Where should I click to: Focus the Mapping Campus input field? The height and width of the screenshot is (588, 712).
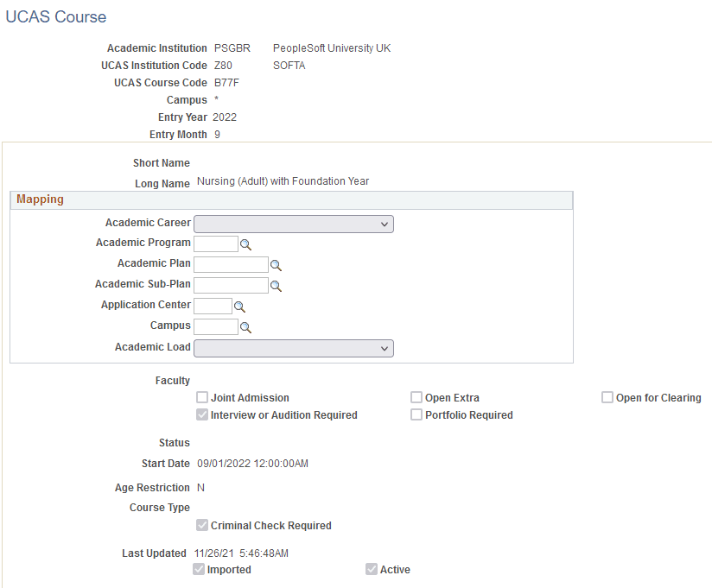(216, 326)
